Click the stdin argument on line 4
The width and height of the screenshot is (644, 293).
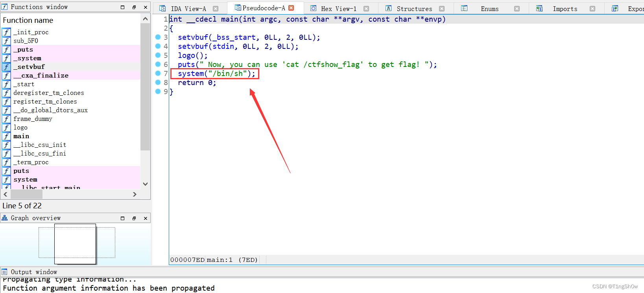(223, 46)
